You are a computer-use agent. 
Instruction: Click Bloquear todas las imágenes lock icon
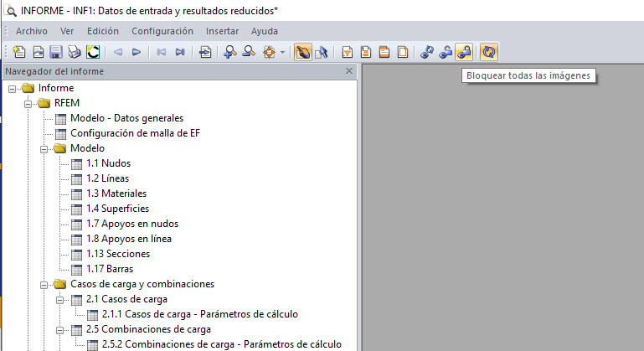[464, 52]
